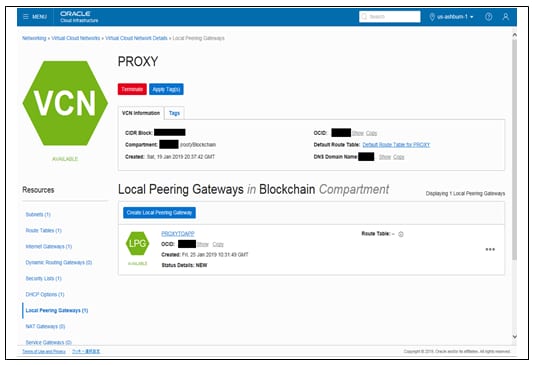
Task: Copy the LPG OCID
Action: [x=218, y=244]
